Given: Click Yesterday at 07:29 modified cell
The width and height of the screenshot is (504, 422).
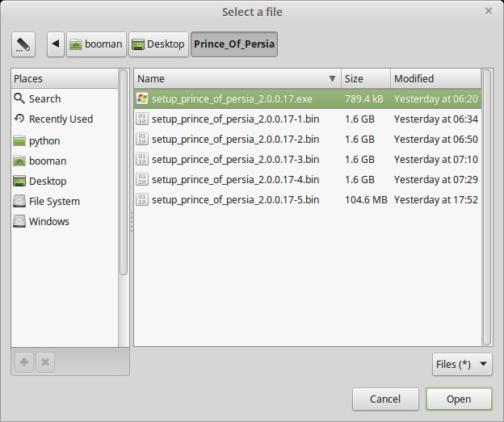Looking at the screenshot, I should pyautogui.click(x=436, y=179).
